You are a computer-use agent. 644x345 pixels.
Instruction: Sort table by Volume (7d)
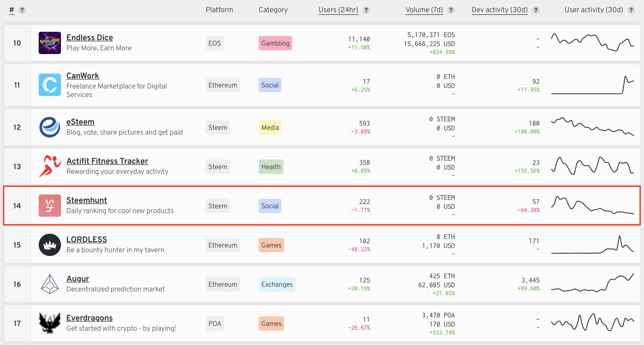(x=424, y=10)
